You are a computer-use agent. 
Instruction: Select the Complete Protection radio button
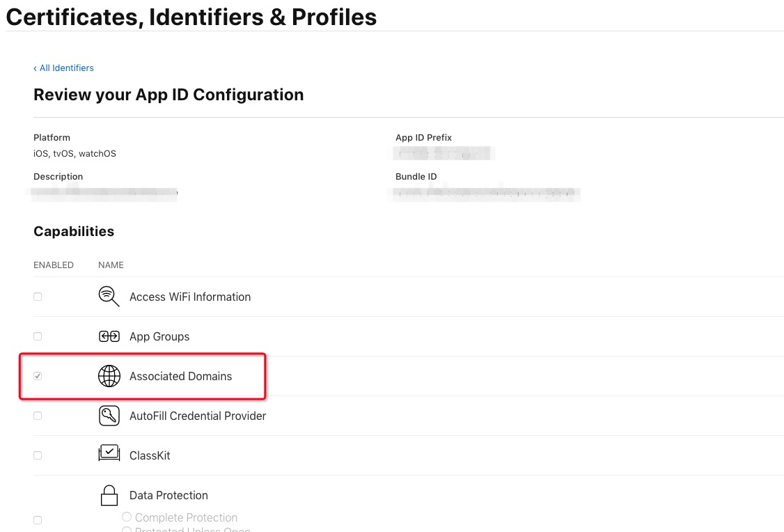127,517
